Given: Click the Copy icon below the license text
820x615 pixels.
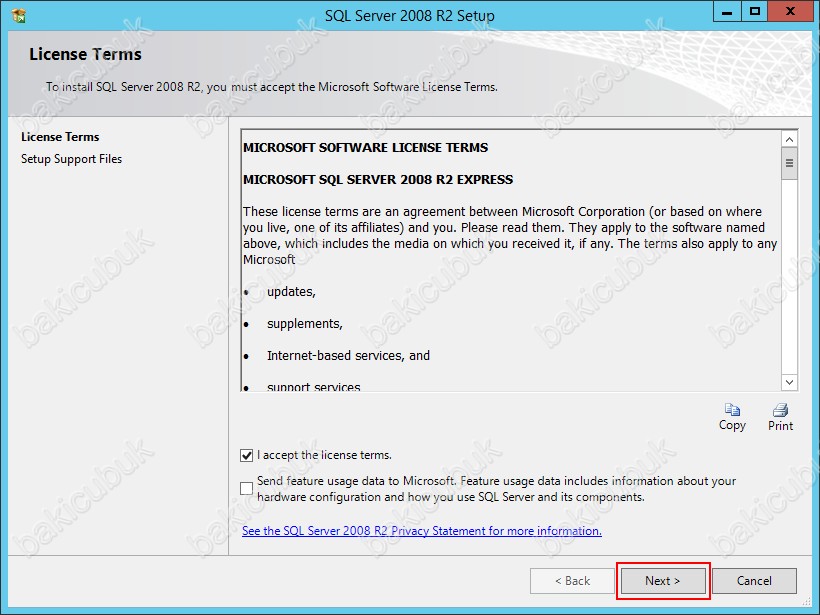Looking at the screenshot, I should click(x=732, y=409).
